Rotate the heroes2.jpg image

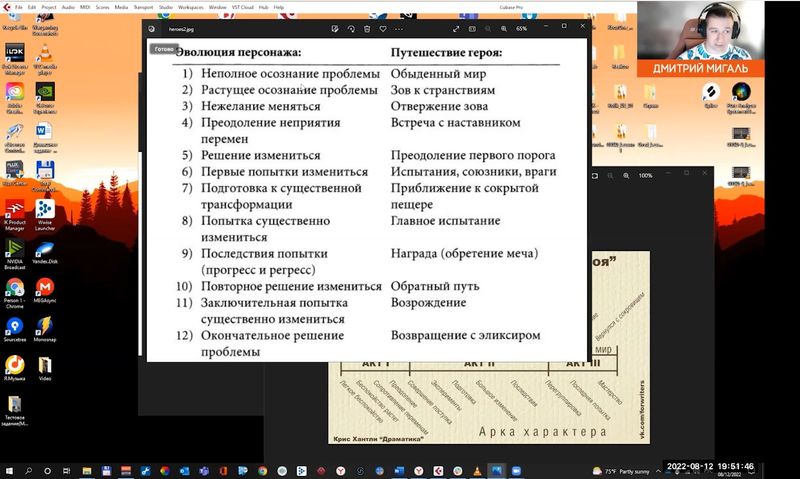351,29
